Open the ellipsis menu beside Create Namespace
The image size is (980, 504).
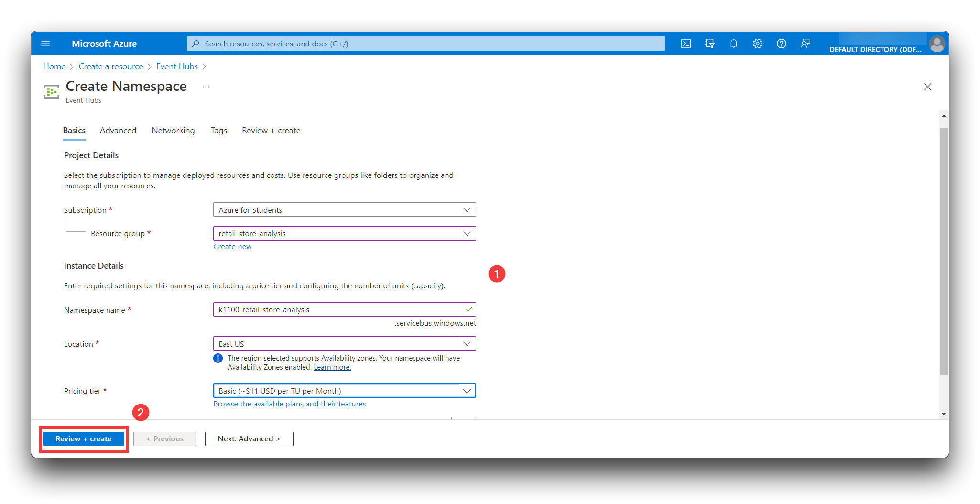pyautogui.click(x=206, y=87)
